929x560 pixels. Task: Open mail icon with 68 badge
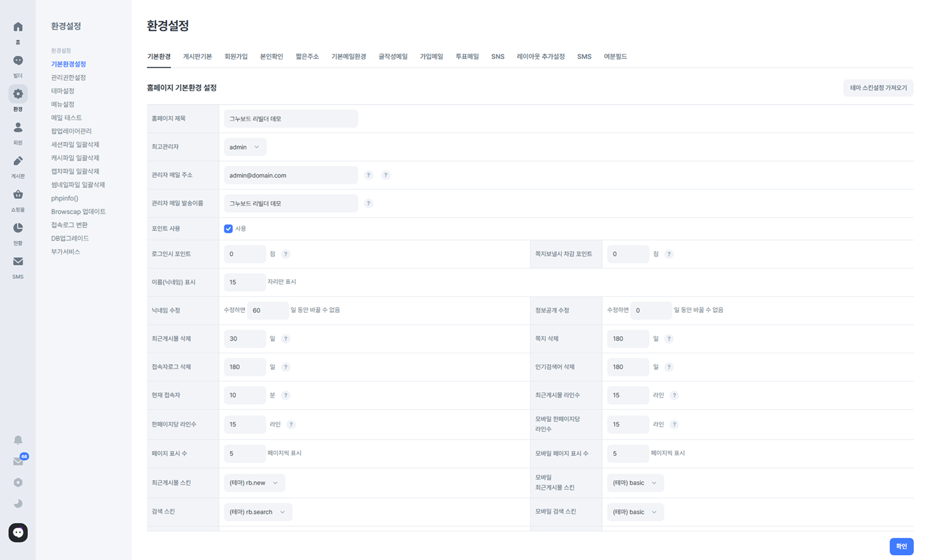19,461
